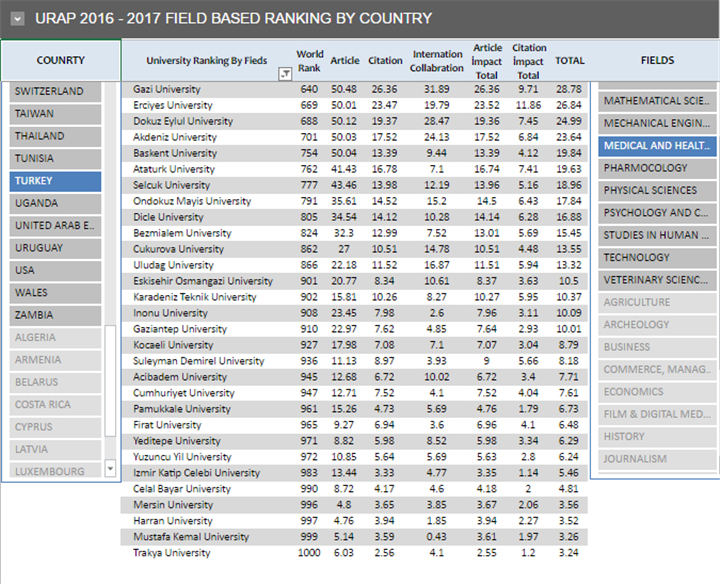720x584 pixels.
Task: Click Mustafa Kemal University cell
Action: click(x=191, y=537)
